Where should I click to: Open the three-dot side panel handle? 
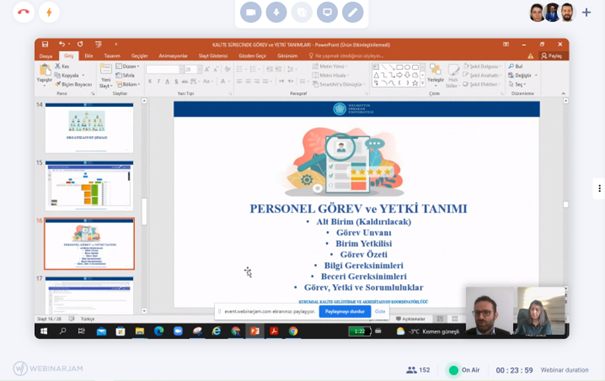tap(599, 188)
